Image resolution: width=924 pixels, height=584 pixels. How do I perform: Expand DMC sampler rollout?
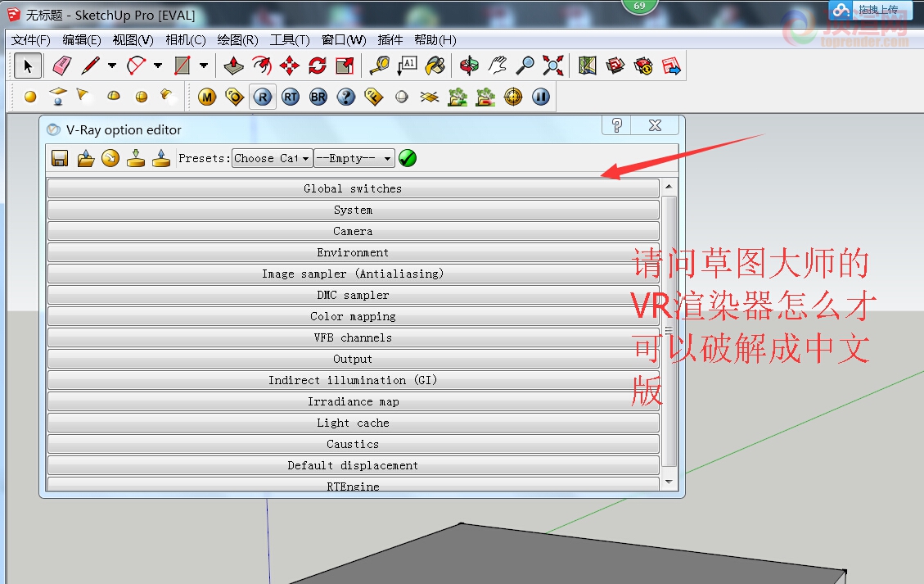[x=353, y=295]
